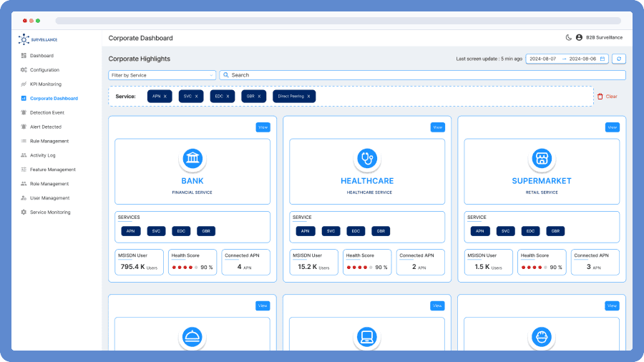Click the Rule Management list icon
The image size is (644, 362).
point(24,141)
